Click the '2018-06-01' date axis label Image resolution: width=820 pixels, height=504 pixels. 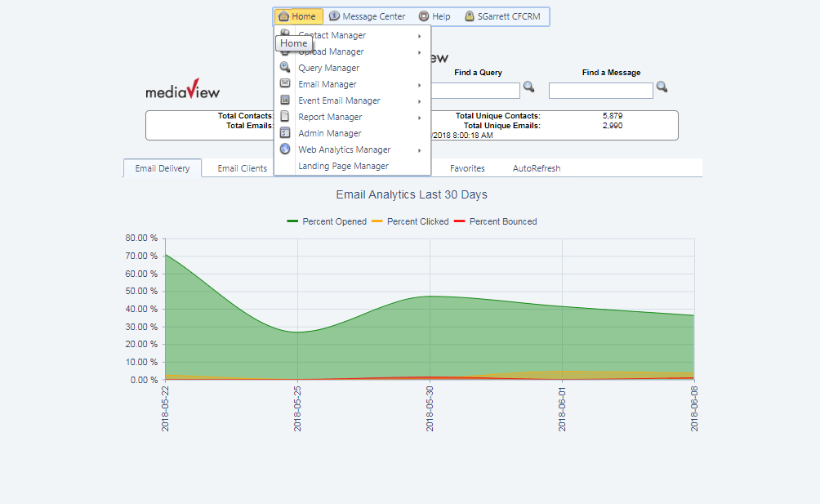pyautogui.click(x=562, y=409)
